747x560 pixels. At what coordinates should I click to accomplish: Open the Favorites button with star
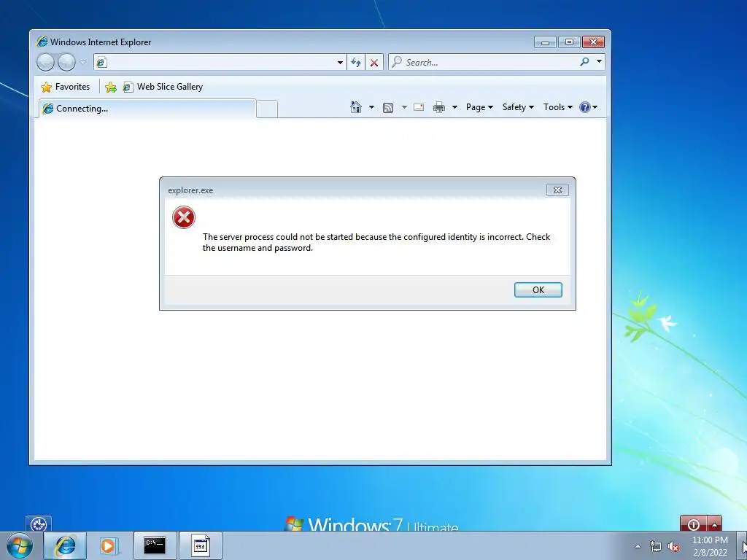coord(65,87)
